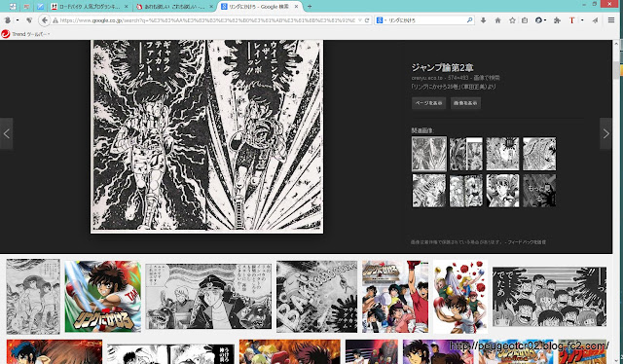The image size is (623, 364).
Task: Click the large manga preview image
Action: (207, 136)
